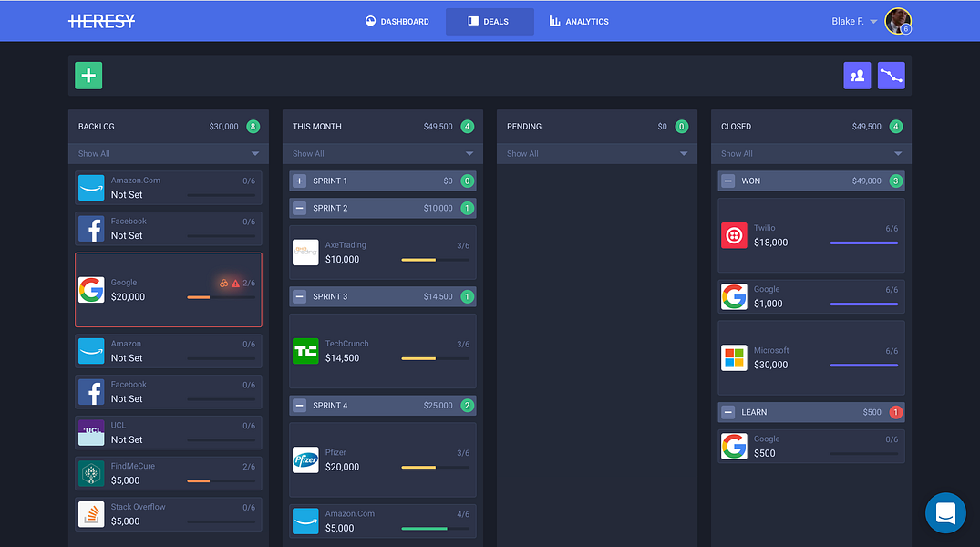Click the TechCrunch company logo

[305, 351]
